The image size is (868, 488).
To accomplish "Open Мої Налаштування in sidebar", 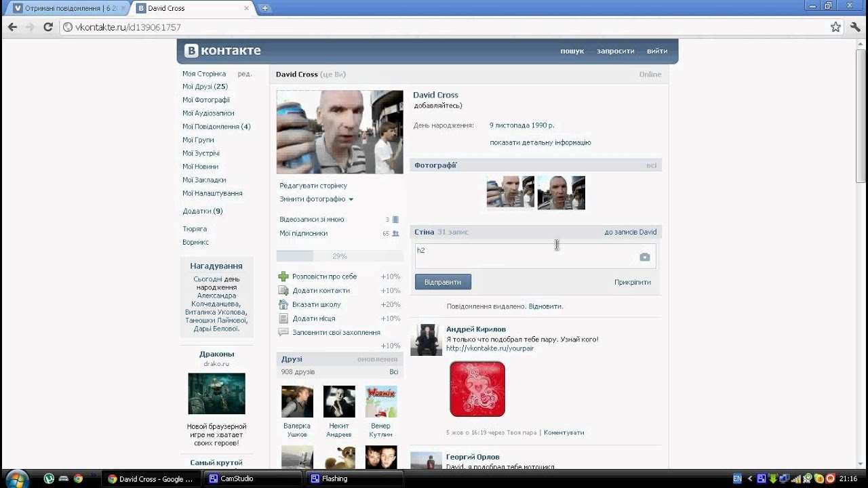I will (212, 193).
